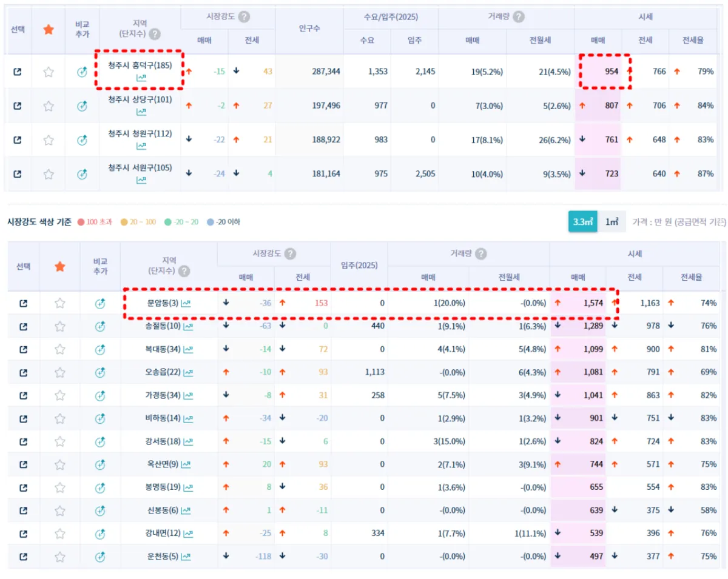The width and height of the screenshot is (728, 579).
Task: Sort top table by 수요 column
Action: pos(367,41)
